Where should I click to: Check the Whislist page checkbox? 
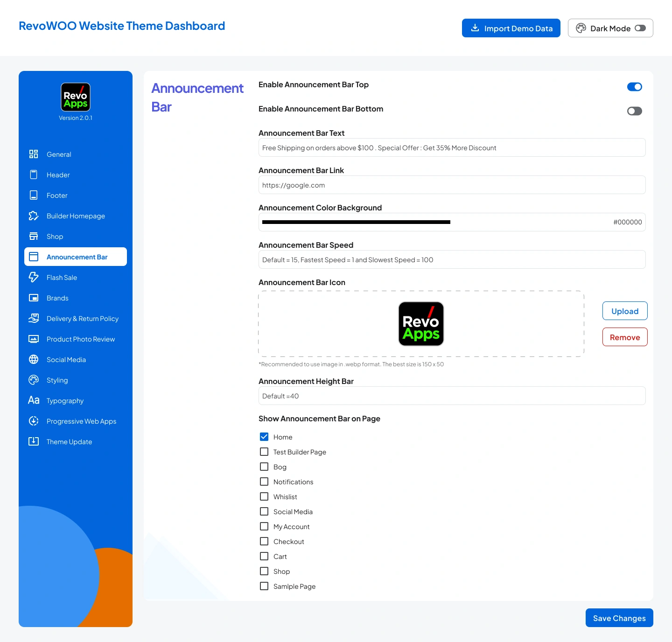(x=264, y=496)
